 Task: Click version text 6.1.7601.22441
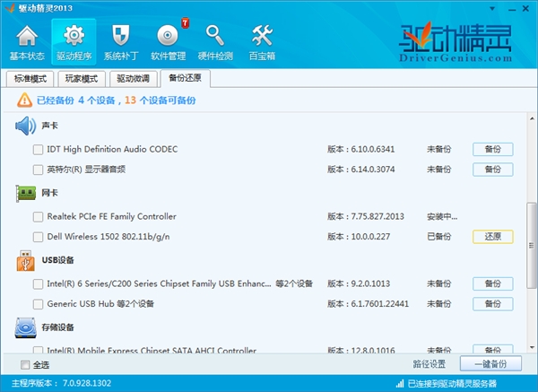pos(380,304)
